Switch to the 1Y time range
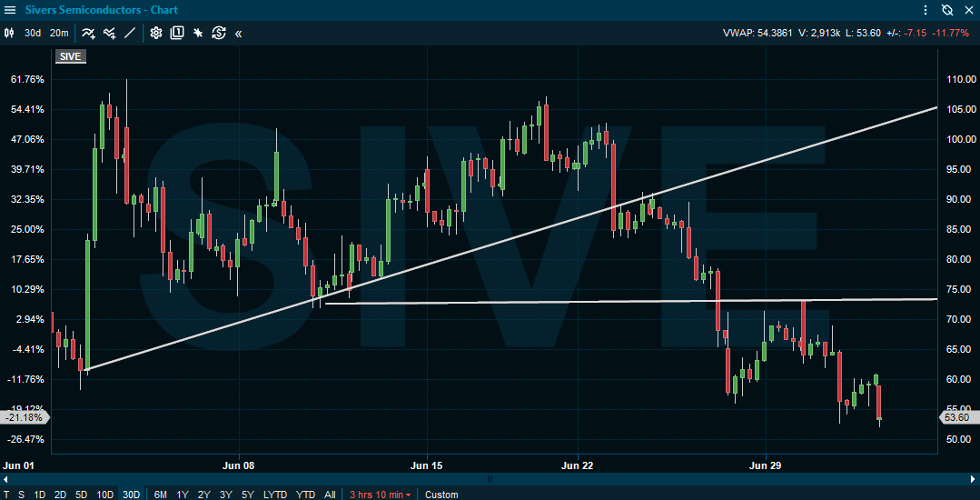This screenshot has height=500, width=980. [183, 495]
